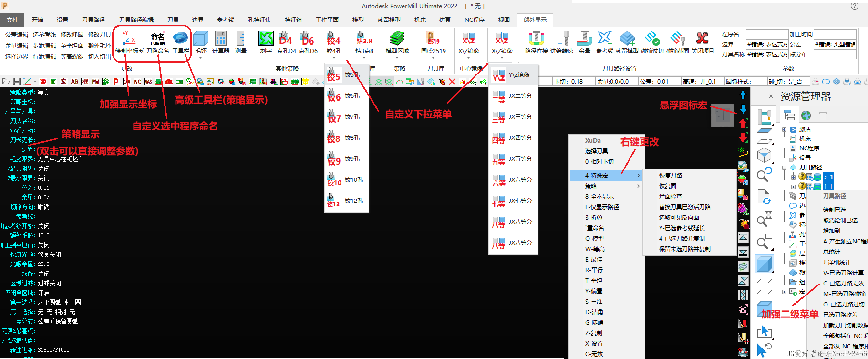Expand the 宏 tree node
868x359 pixels.
point(785,292)
